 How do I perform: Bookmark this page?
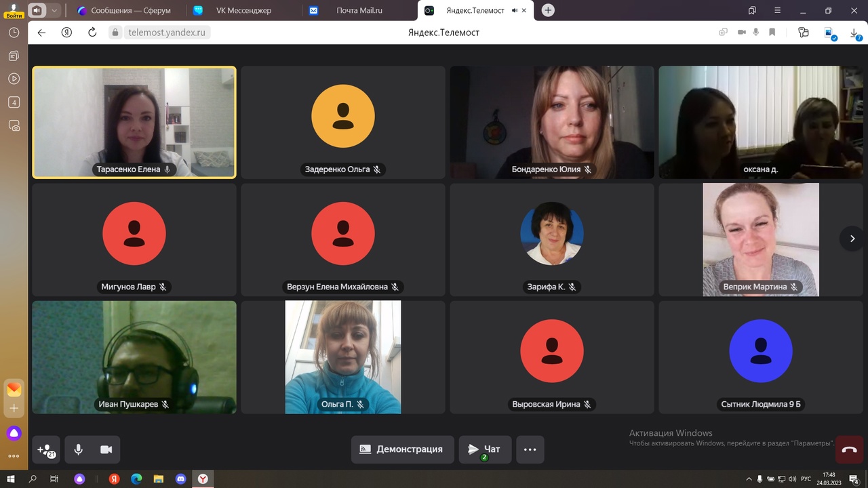pos(772,32)
